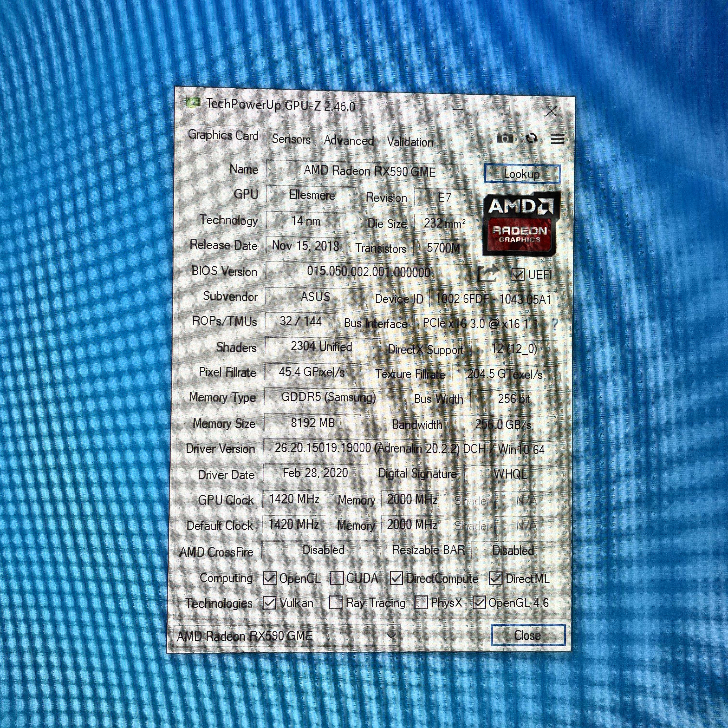Click the Resizable BAR value Disabled
728x728 pixels.
pos(513,551)
